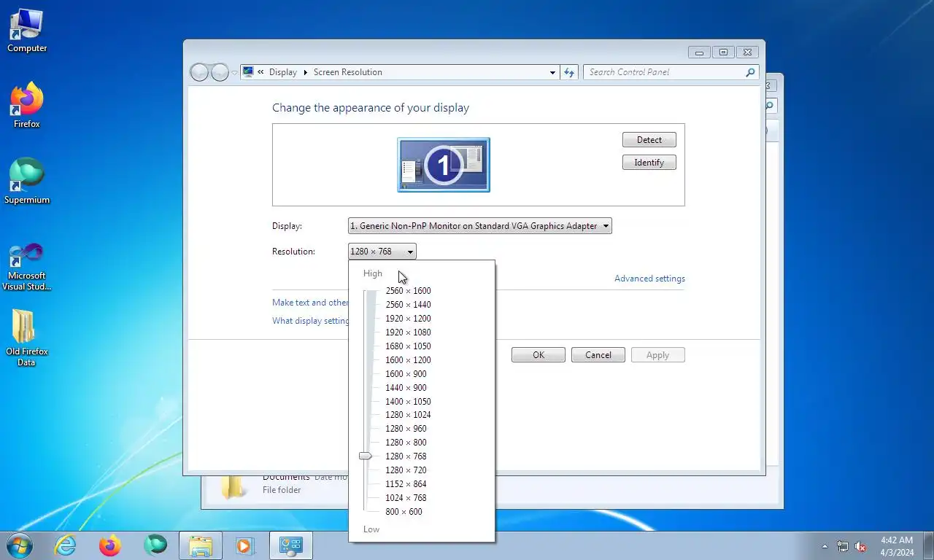Click the Control Panel icon in address bar
Viewport: 934px width, 560px height.
pos(248,72)
